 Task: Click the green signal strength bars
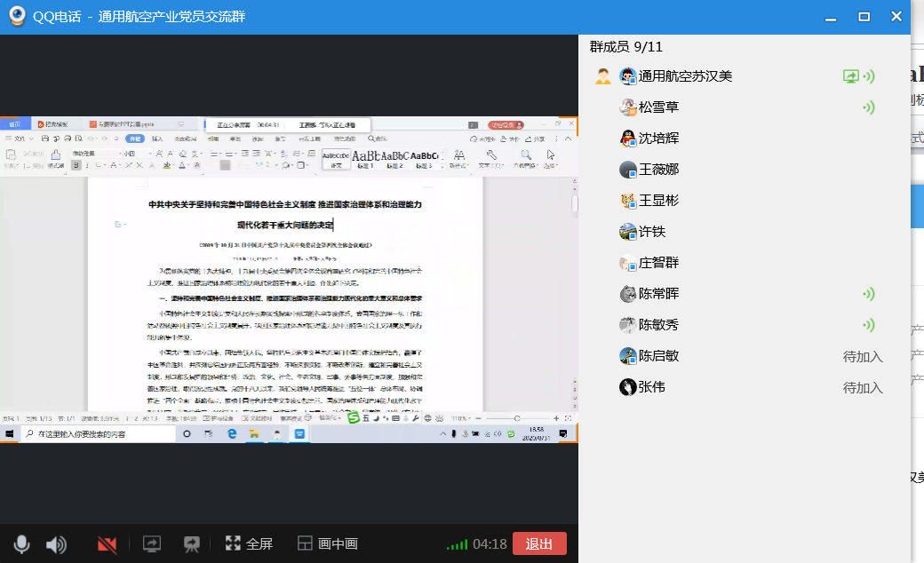tap(457, 544)
